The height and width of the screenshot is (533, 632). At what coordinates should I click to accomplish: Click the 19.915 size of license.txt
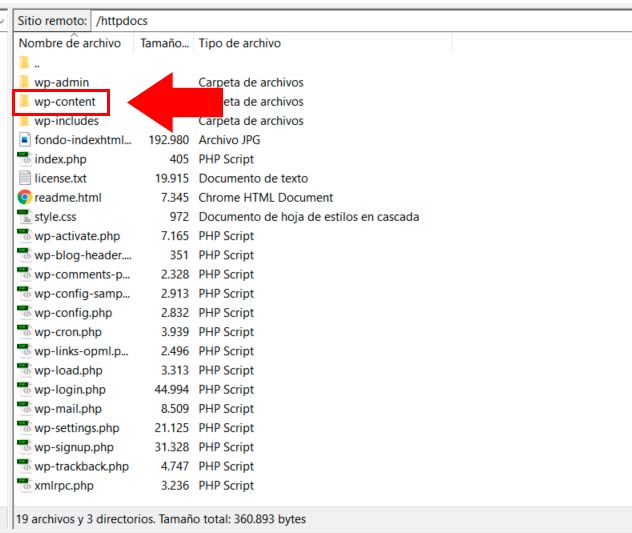pyautogui.click(x=172, y=178)
